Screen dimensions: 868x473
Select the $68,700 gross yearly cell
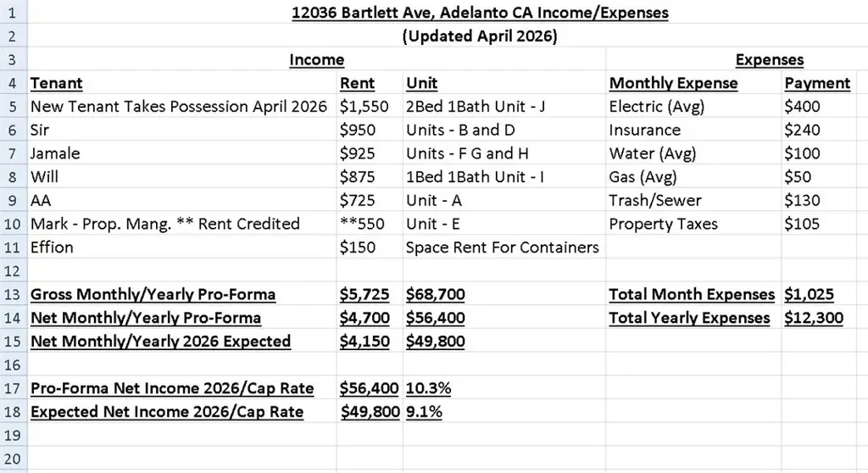(435, 295)
